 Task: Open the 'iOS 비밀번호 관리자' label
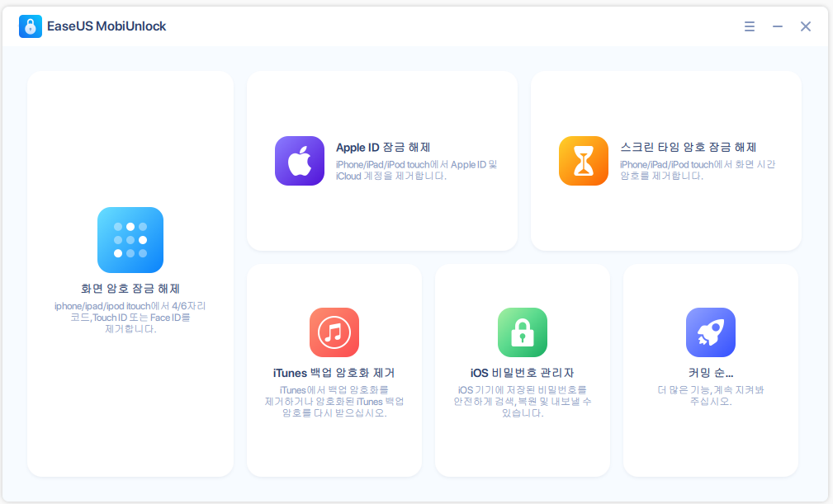point(523,373)
